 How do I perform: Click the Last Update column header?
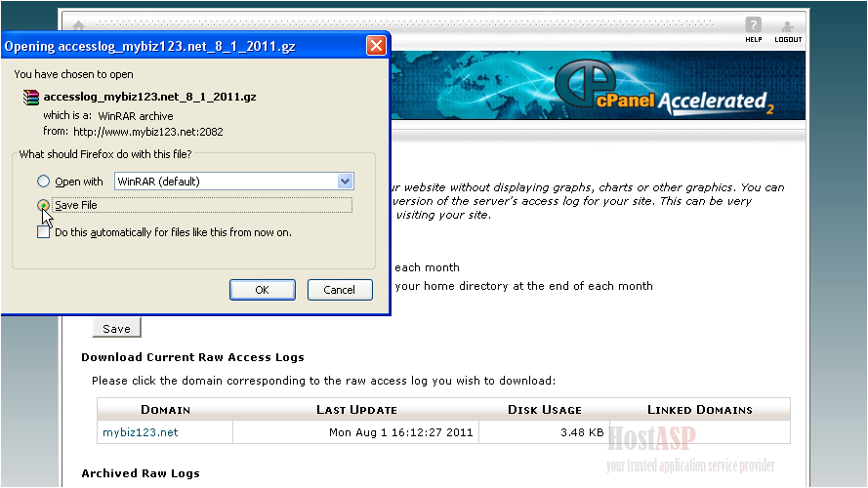tap(356, 410)
